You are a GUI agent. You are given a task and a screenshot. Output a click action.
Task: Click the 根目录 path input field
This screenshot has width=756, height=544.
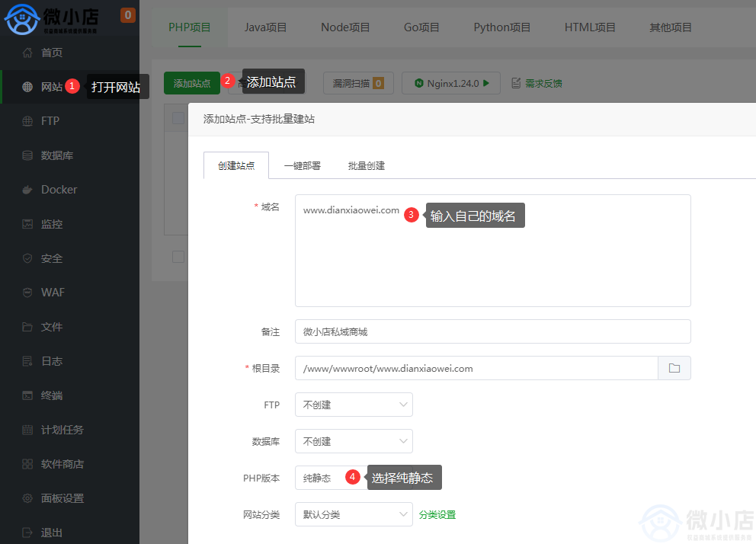476,368
